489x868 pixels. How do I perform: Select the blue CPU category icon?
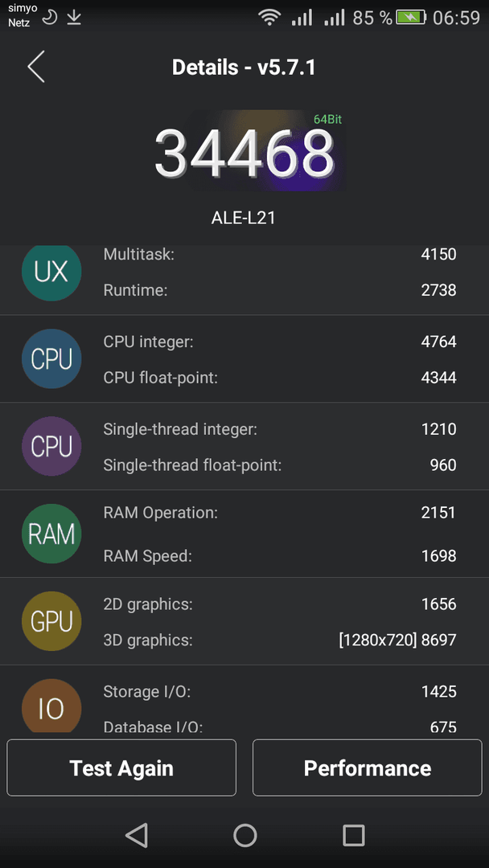pyautogui.click(x=51, y=358)
